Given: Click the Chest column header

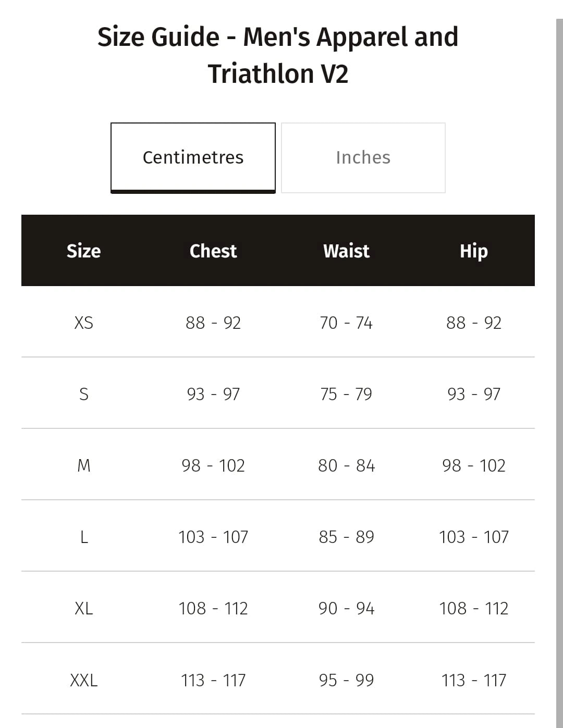Looking at the screenshot, I should click(213, 251).
